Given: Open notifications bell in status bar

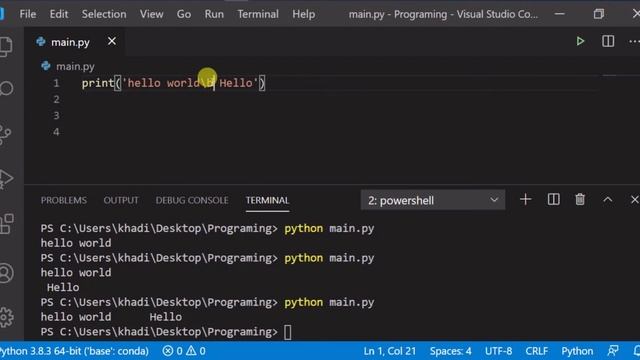Looking at the screenshot, I should [x=636, y=351].
